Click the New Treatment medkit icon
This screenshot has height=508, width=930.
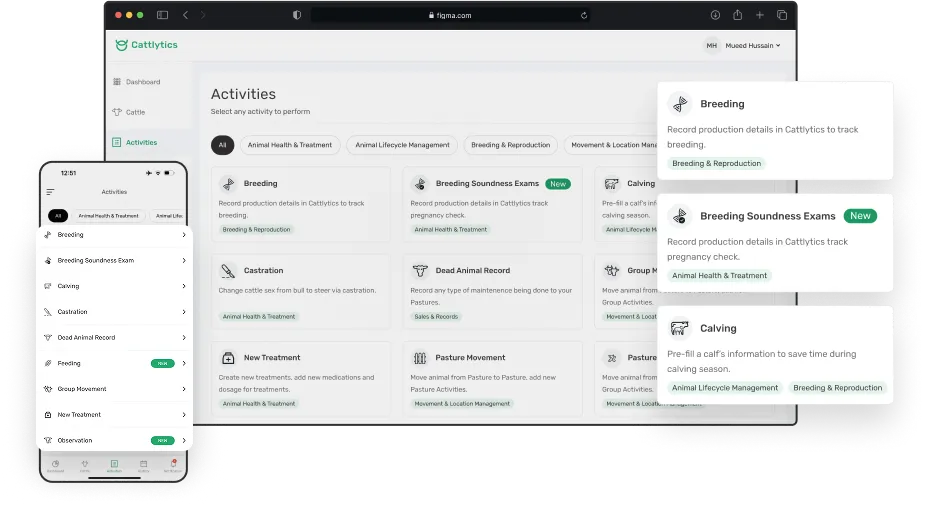click(x=228, y=358)
